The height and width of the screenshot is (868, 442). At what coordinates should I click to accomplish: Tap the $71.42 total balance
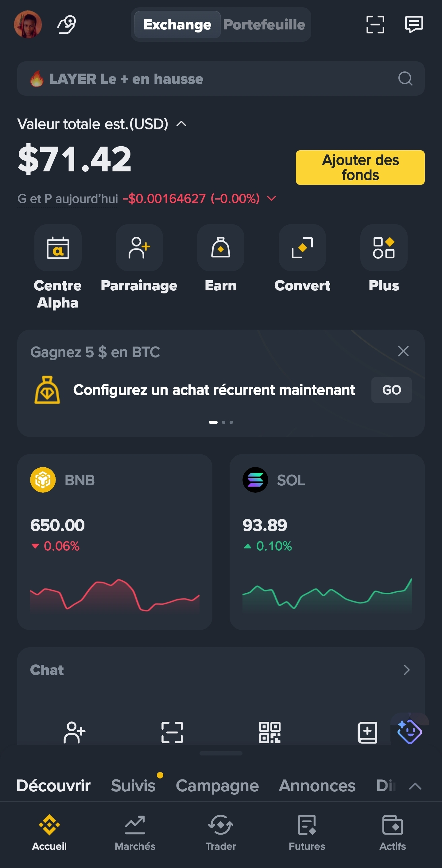click(74, 159)
